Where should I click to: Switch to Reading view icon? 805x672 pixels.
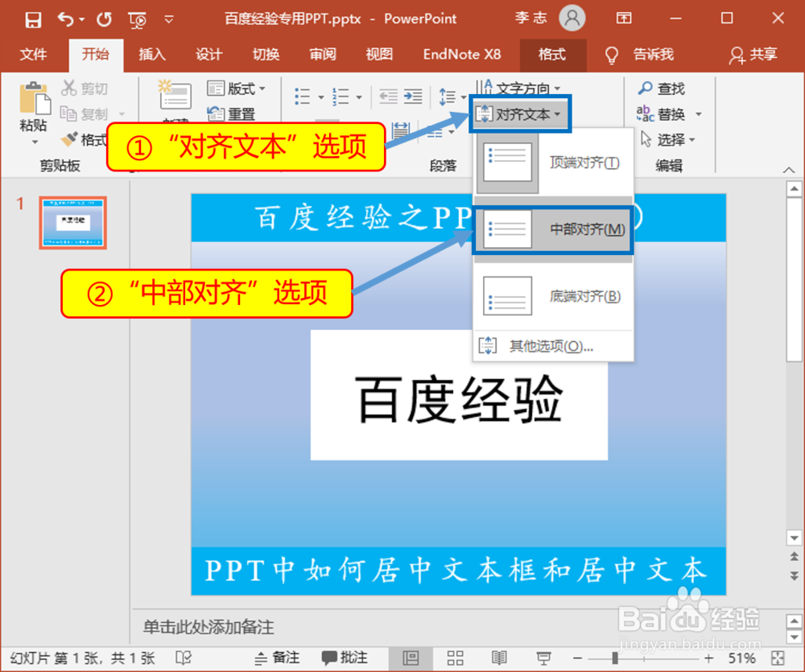tap(499, 658)
